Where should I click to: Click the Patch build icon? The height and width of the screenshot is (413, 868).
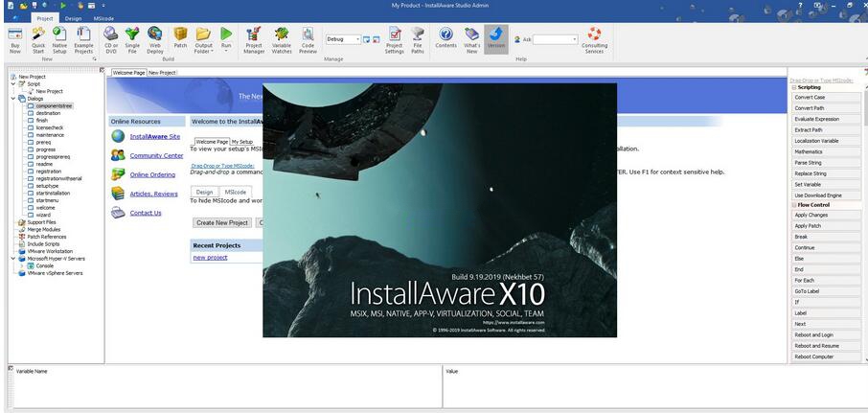click(180, 37)
